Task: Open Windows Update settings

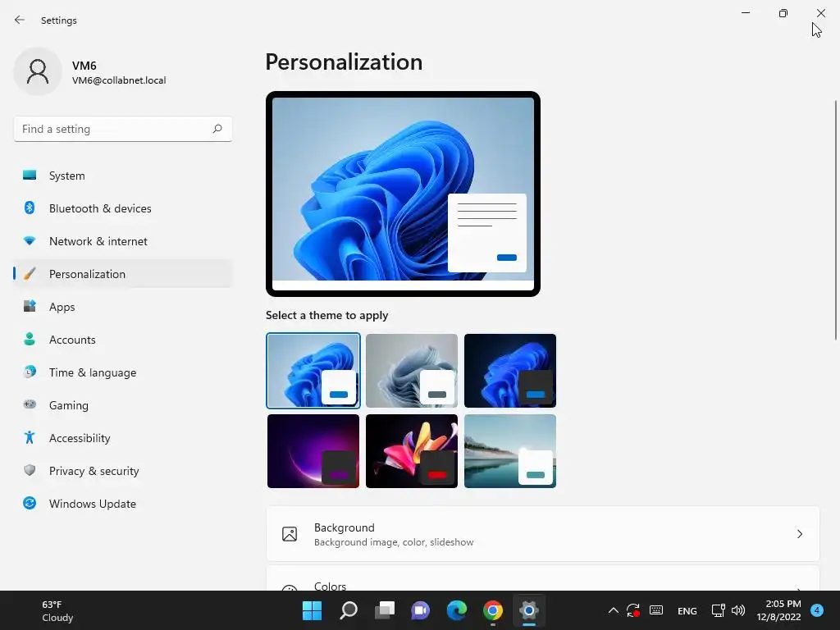Action: (123, 503)
